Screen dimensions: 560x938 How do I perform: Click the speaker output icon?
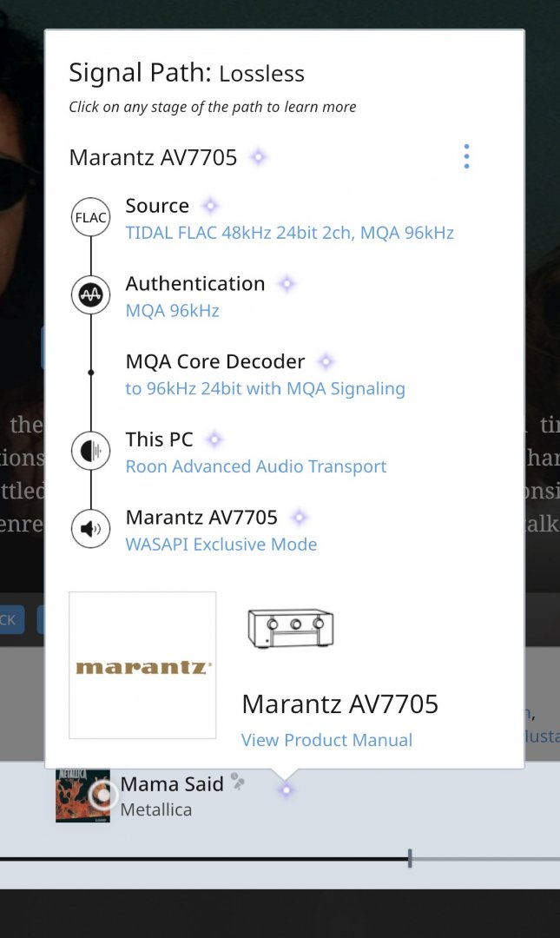pos(90,529)
